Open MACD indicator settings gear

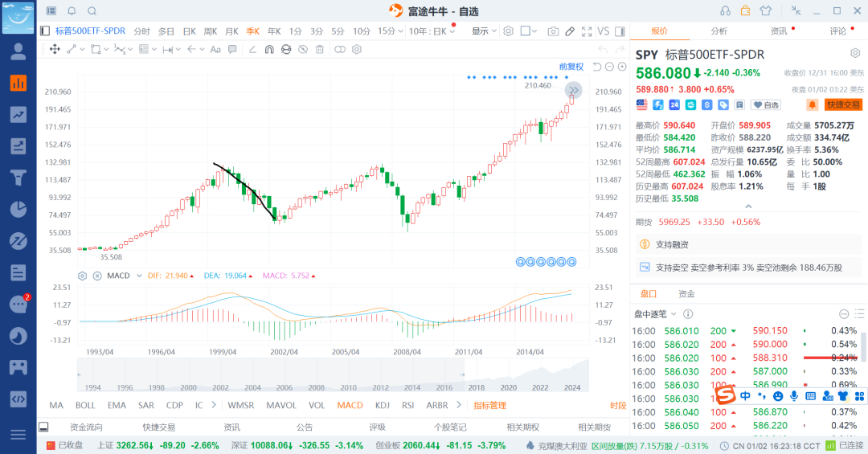coord(83,276)
